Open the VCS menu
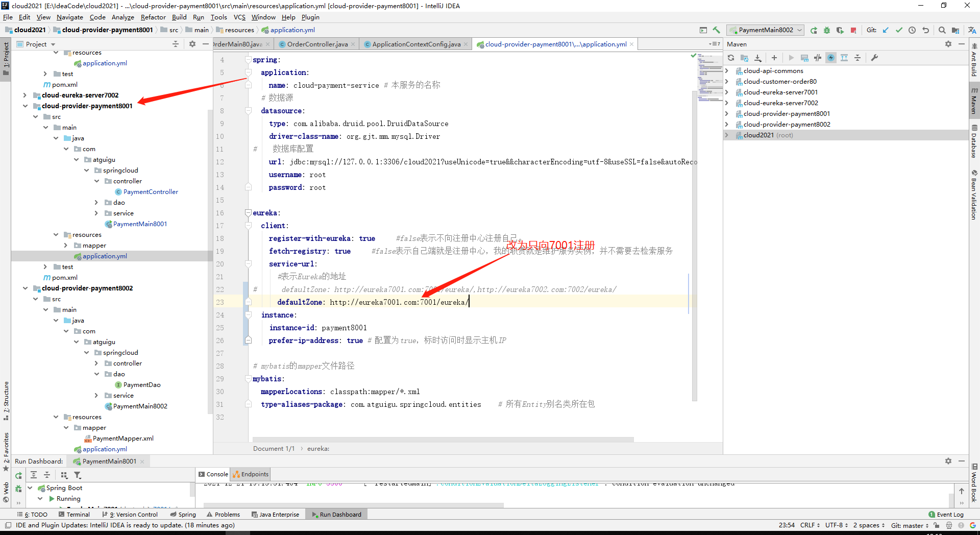This screenshot has width=980, height=535. pyautogui.click(x=239, y=17)
